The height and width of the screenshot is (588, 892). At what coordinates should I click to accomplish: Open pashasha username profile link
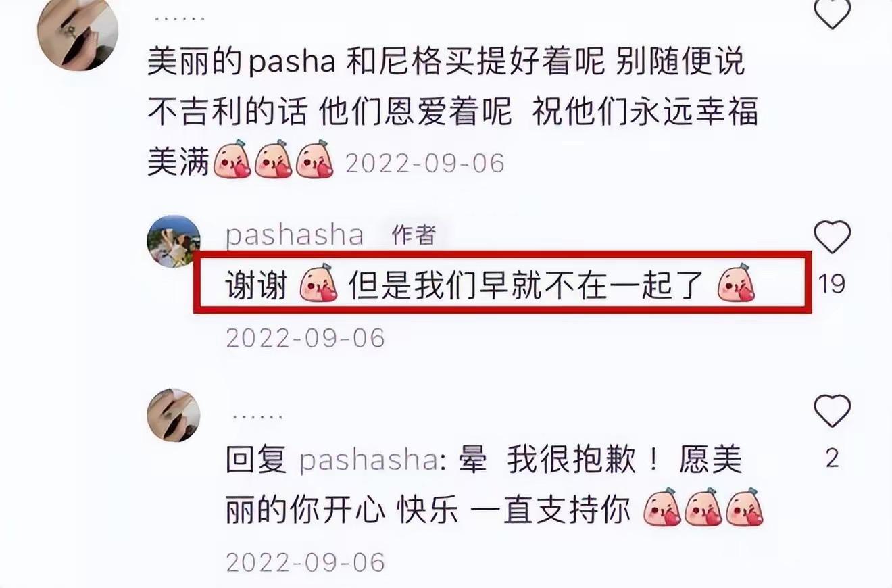click(x=295, y=236)
